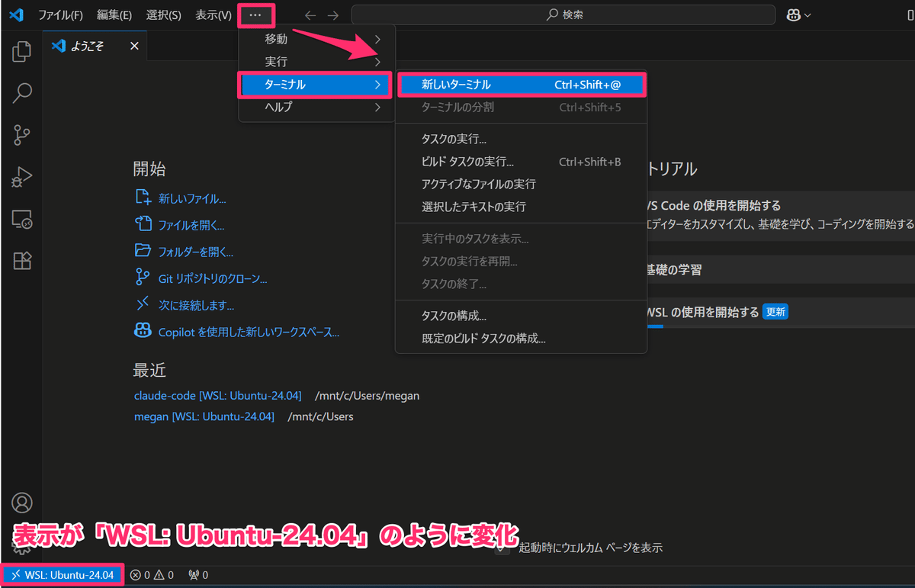The image size is (915, 588).
Task: Click the Accounts icon in the activity bar
Action: [21, 503]
